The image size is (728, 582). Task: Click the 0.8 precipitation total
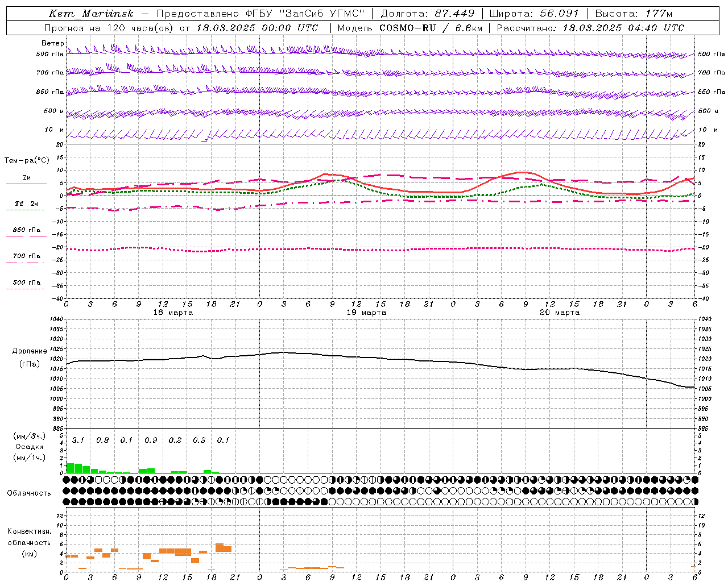coord(102,440)
